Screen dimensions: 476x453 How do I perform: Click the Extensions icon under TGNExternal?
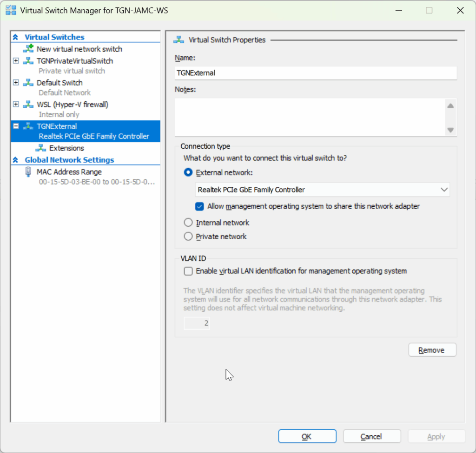[x=41, y=148]
